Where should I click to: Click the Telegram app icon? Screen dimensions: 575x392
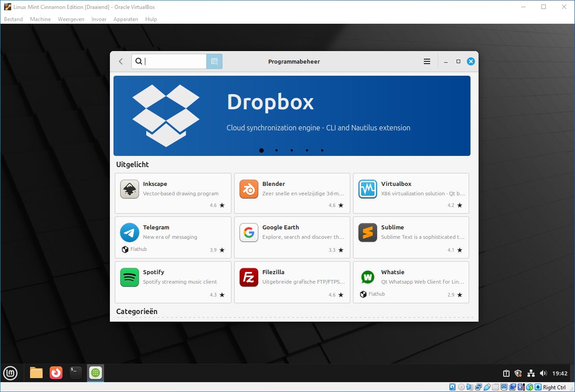(x=130, y=233)
